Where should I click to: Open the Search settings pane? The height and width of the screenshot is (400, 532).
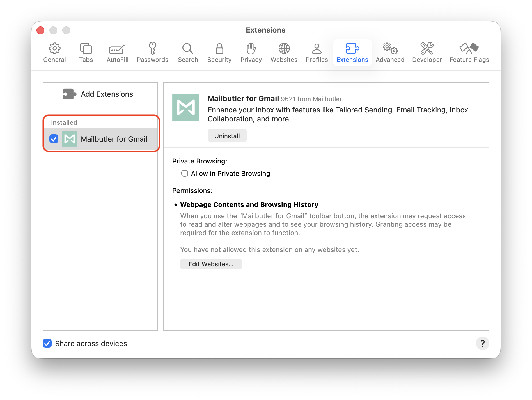pyautogui.click(x=188, y=53)
